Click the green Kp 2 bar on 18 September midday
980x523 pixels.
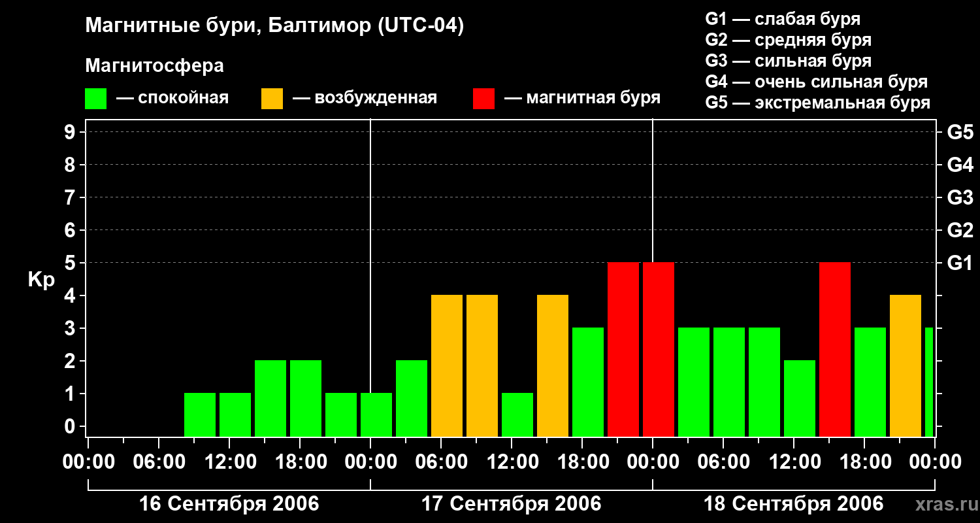pos(800,399)
